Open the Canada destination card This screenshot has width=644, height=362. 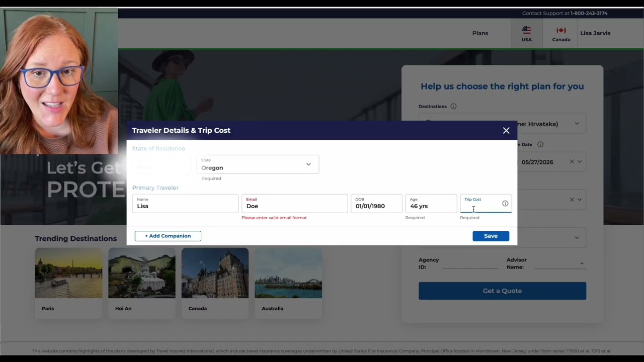pyautogui.click(x=215, y=283)
